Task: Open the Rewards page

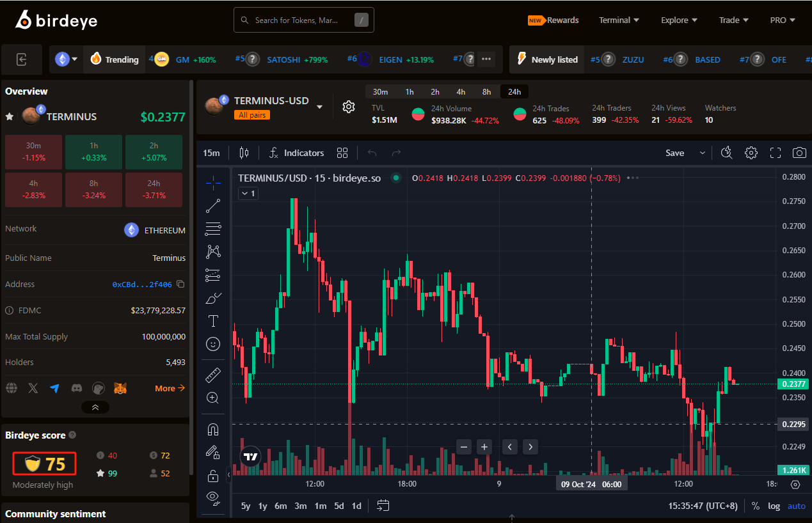Action: coord(553,20)
